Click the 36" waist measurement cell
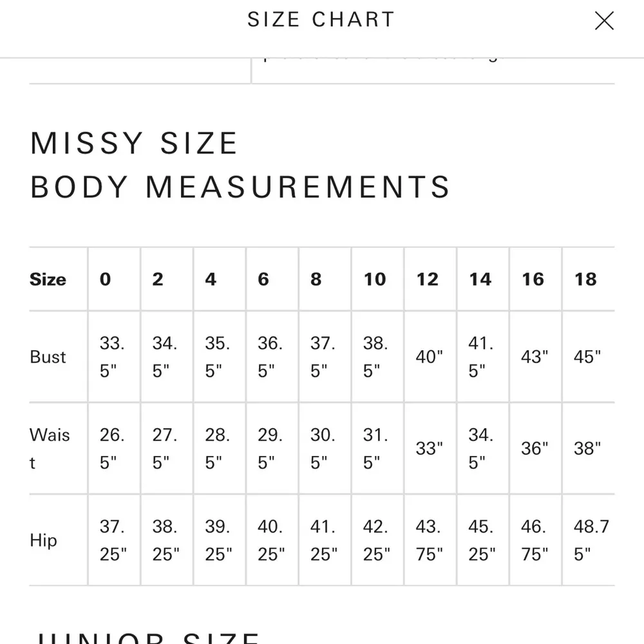Viewport: 644px width, 644px height. tap(535, 448)
